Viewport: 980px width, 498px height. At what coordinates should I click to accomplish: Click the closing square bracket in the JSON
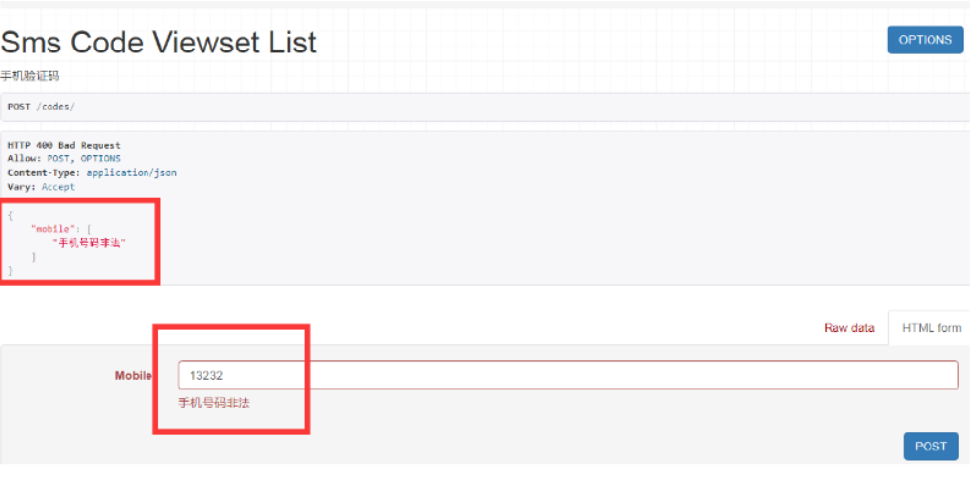pos(34,256)
